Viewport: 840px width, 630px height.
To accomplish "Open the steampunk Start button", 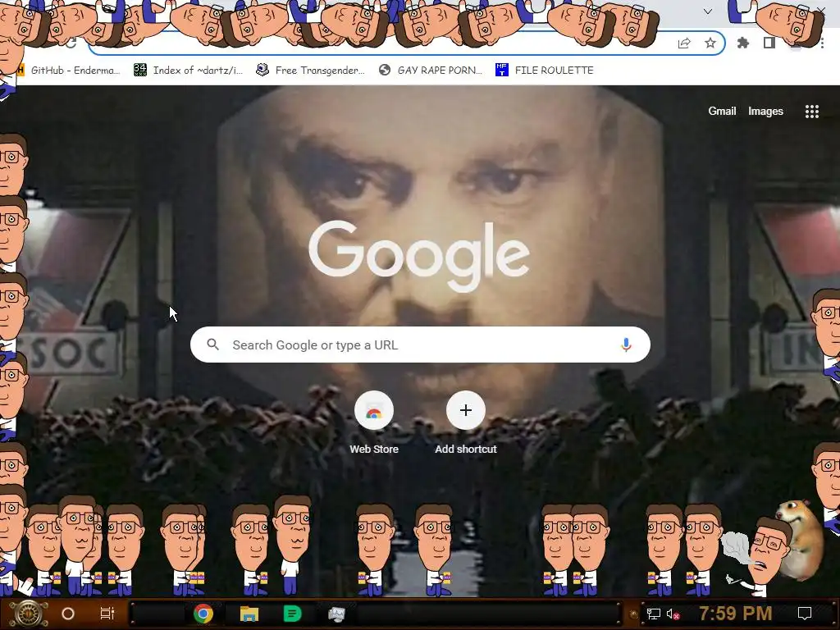I will pyautogui.click(x=28, y=614).
